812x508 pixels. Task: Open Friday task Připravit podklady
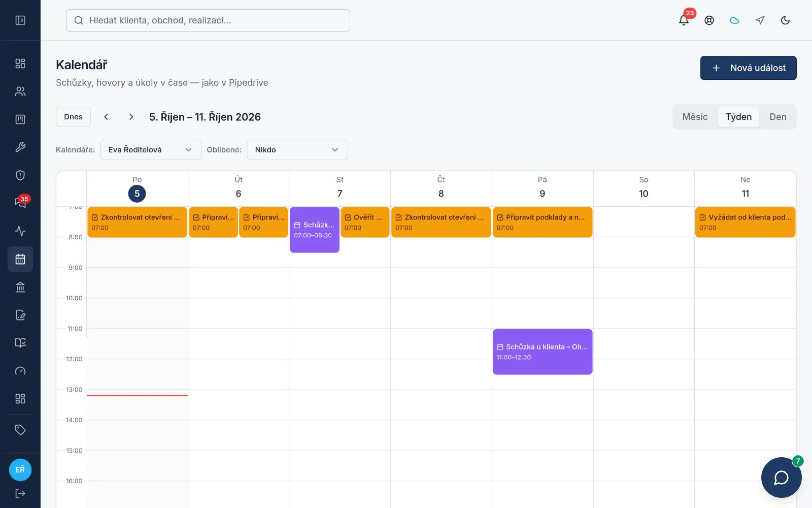coord(543,222)
